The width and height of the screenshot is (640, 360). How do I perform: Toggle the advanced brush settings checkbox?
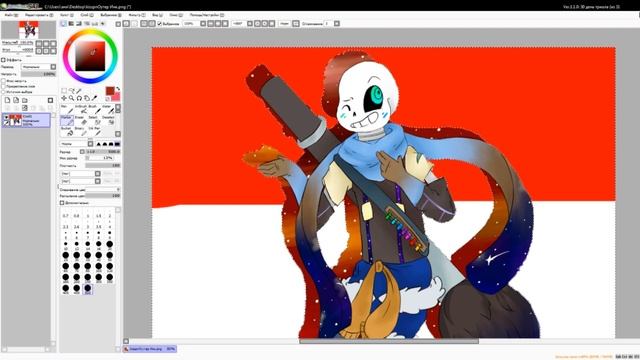point(62,202)
